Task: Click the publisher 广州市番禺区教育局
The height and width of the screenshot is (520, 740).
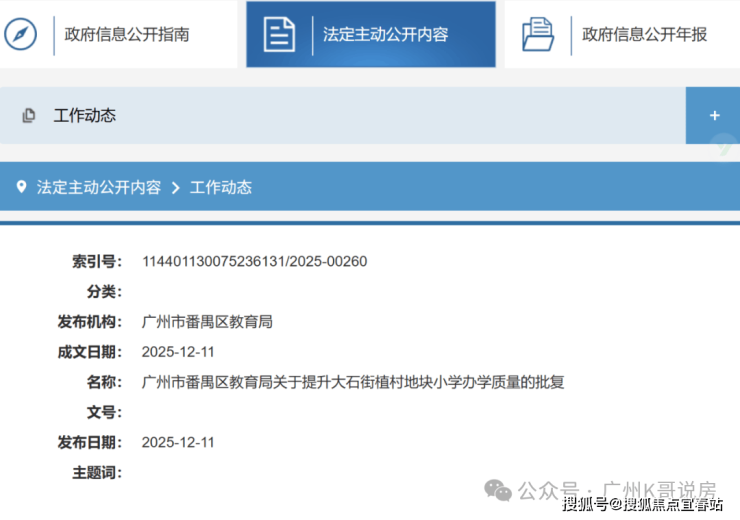Action: click(x=207, y=322)
